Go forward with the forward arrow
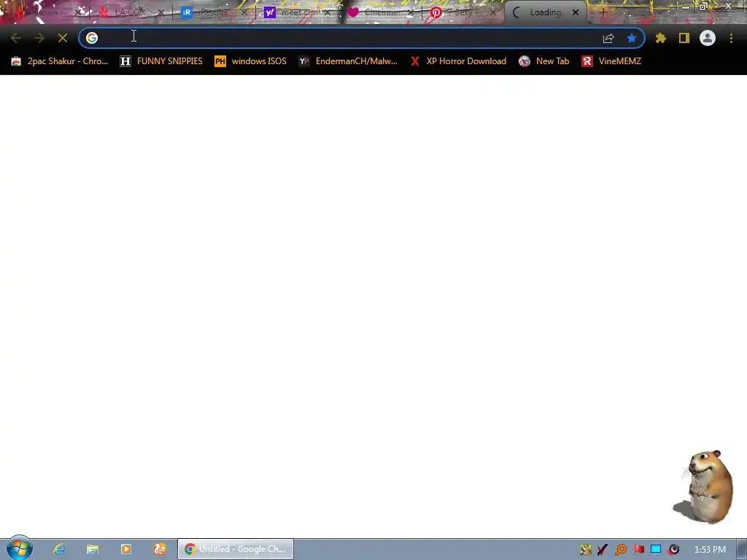 (39, 38)
